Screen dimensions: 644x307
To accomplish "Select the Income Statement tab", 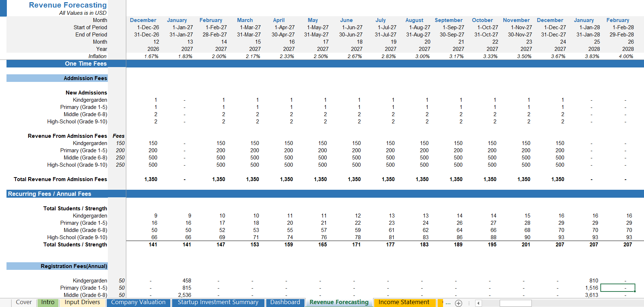I will 404,302.
